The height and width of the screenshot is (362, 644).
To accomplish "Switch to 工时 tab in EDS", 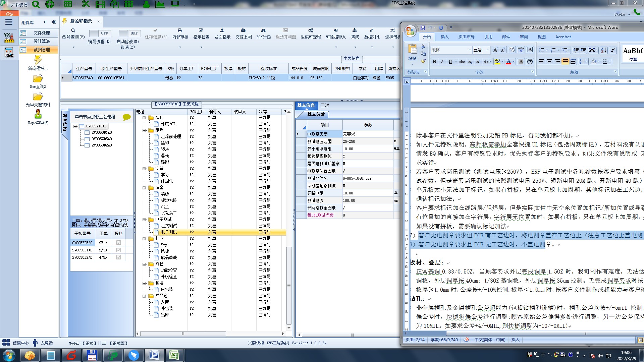I will [x=325, y=106].
